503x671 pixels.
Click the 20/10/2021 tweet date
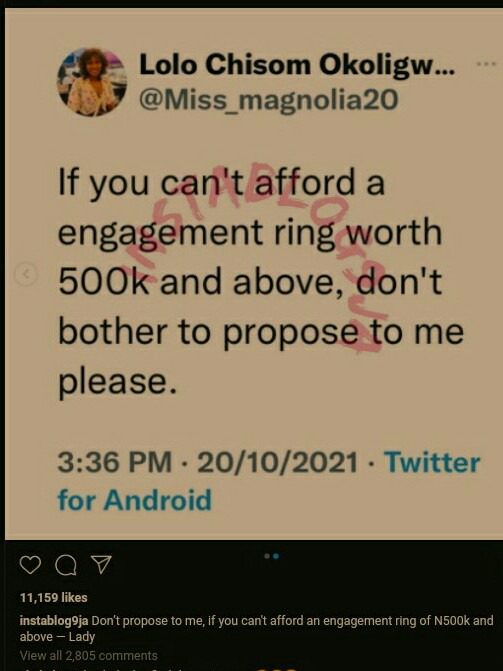tap(277, 463)
